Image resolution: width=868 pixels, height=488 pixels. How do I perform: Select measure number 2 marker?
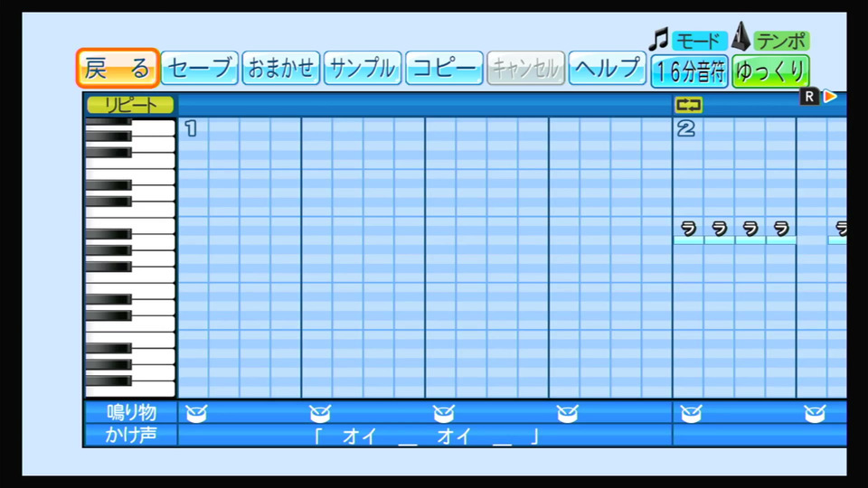(x=686, y=128)
